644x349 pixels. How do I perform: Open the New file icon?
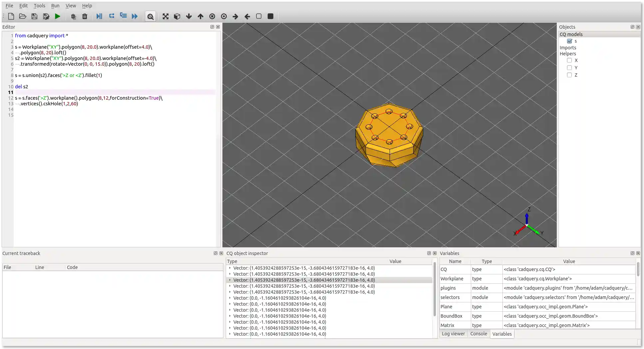(11, 16)
